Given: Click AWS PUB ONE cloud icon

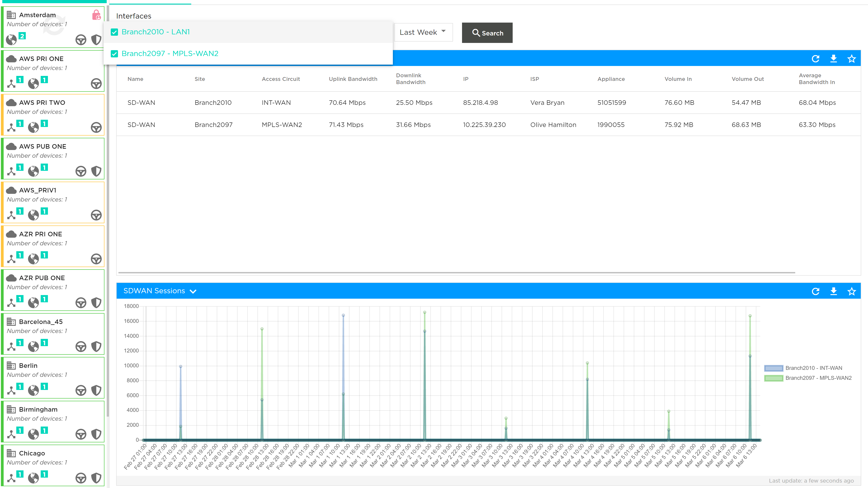Looking at the screenshot, I should pos(12,146).
